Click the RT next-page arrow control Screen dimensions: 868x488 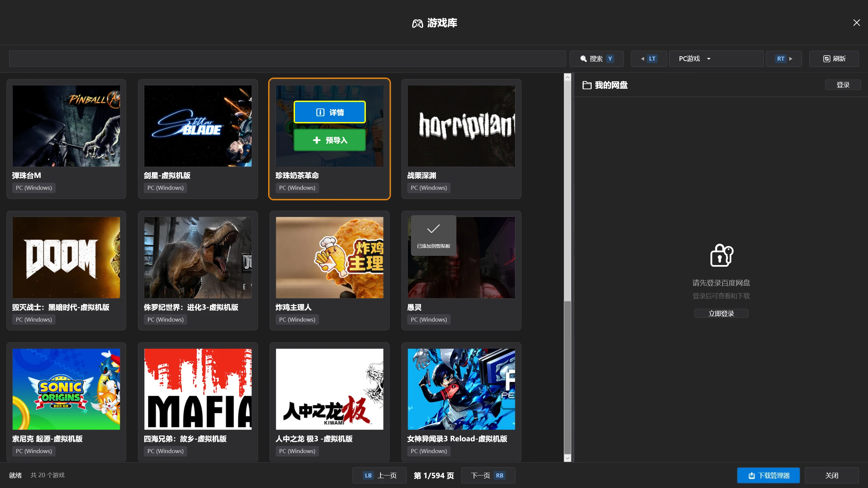[784, 58]
